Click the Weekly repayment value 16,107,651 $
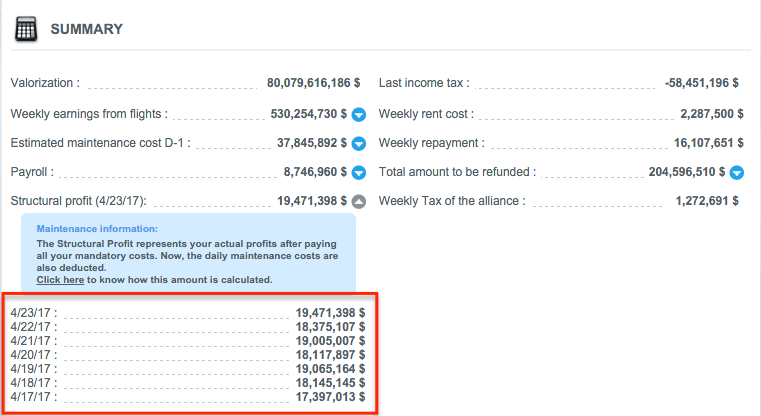Screen dimensions: 761x416 point(709,143)
